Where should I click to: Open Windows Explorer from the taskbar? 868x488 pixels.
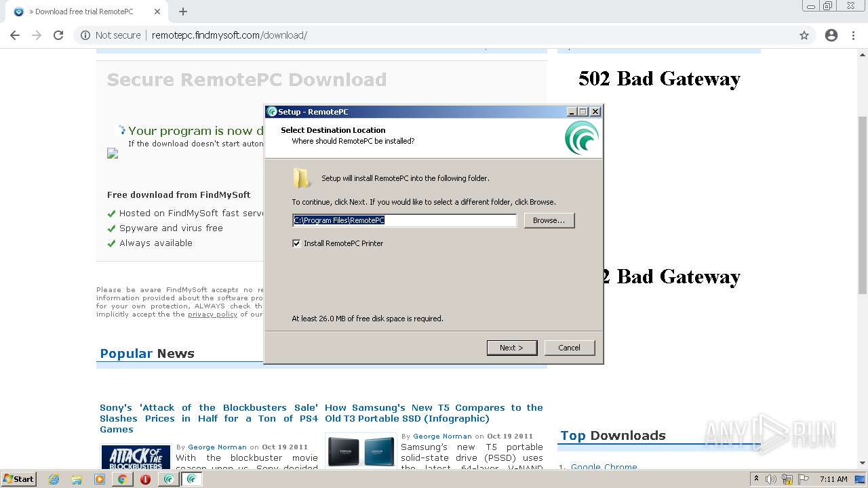[x=77, y=479]
